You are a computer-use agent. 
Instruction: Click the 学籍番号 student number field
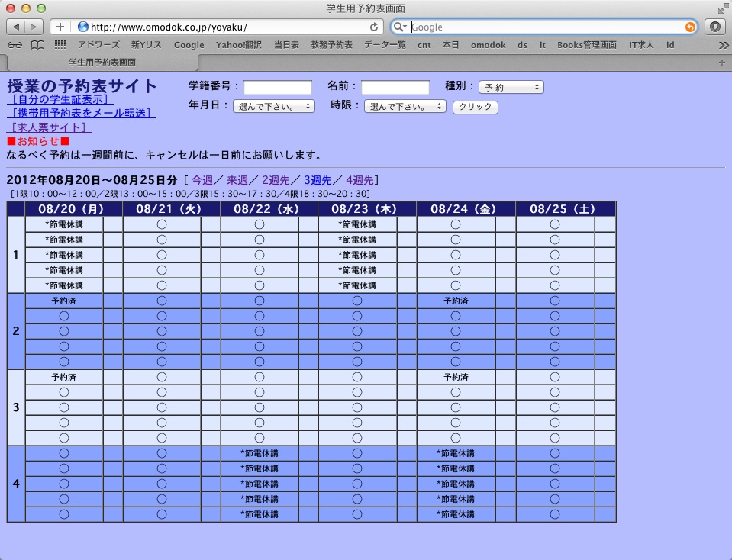coord(278,87)
